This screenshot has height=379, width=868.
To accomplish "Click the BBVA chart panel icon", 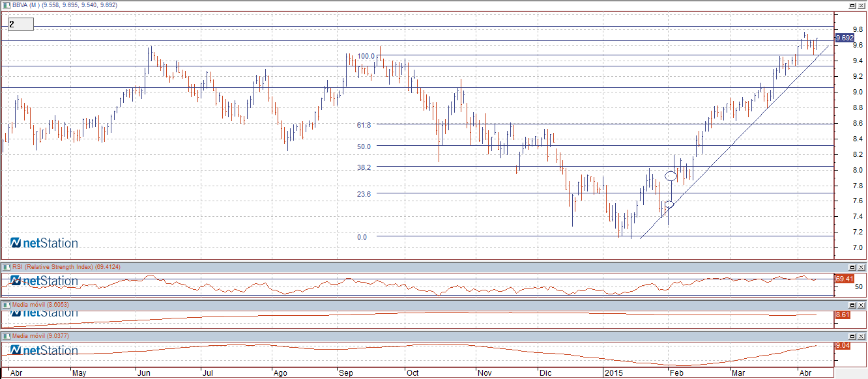I will point(7,5).
